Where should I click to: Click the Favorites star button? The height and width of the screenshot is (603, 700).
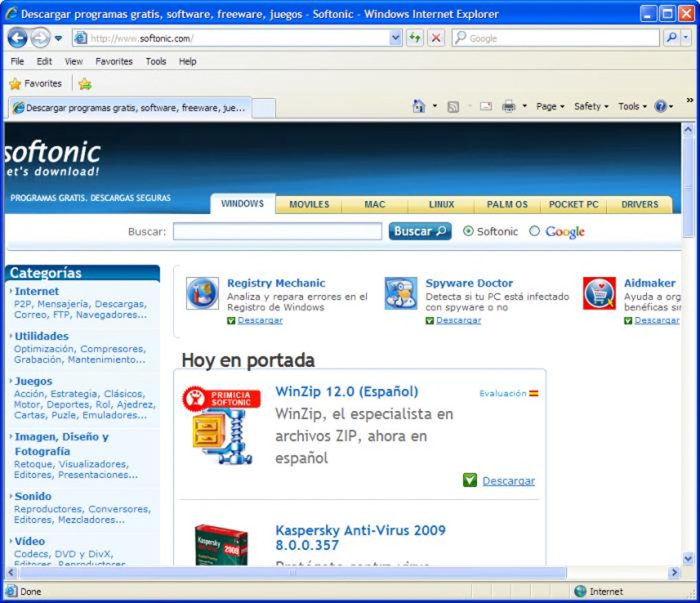[35, 84]
